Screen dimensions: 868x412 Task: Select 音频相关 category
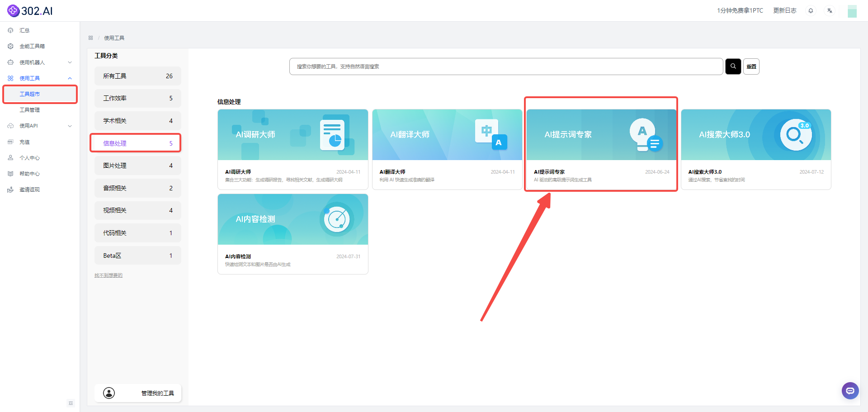point(138,188)
